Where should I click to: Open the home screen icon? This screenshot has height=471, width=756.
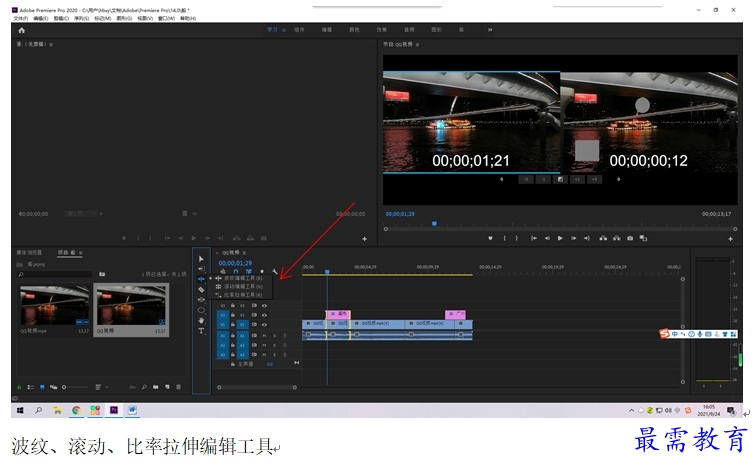[21, 30]
